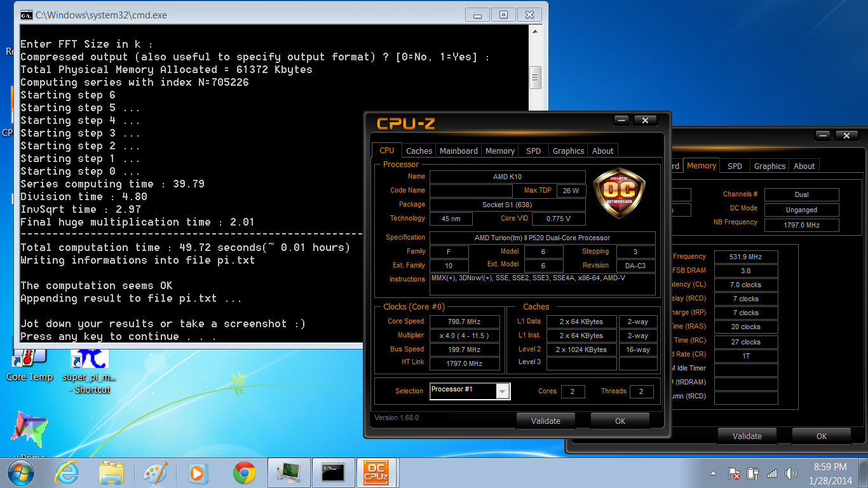
Task: Select Graphics tab in rear CPU-Z window
Action: point(770,166)
